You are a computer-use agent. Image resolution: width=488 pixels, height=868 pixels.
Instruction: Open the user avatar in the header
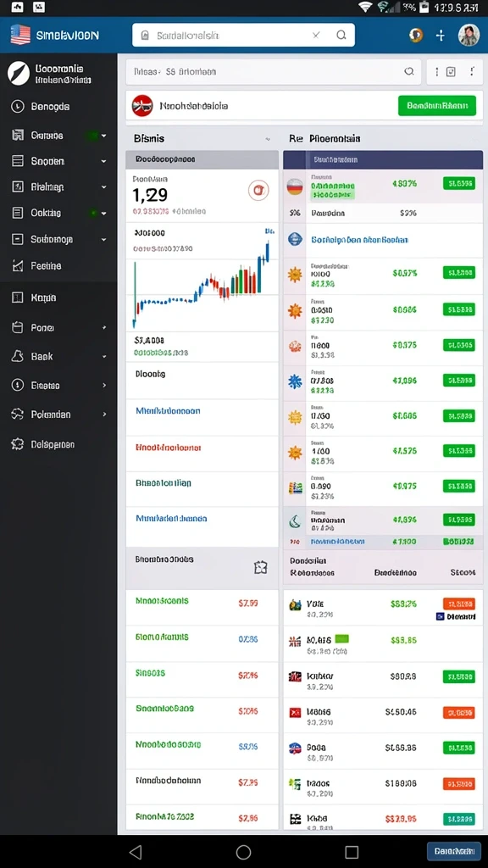469,35
